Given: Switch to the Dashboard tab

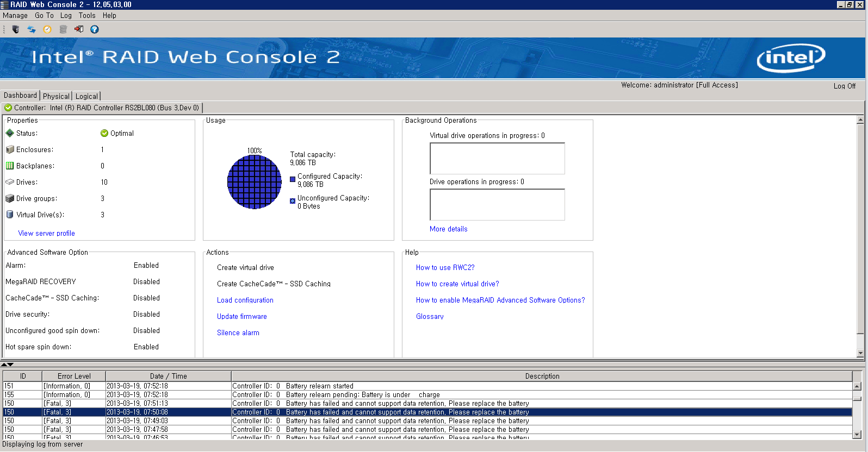Looking at the screenshot, I should point(20,96).
